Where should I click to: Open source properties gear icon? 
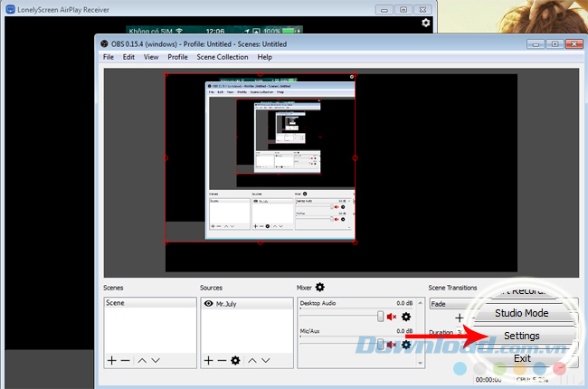235,360
